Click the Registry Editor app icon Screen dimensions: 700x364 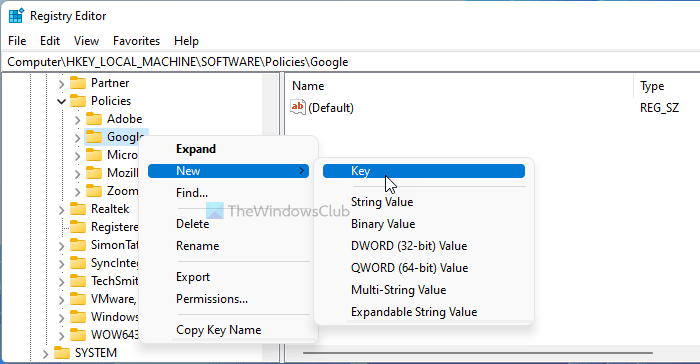(16, 16)
